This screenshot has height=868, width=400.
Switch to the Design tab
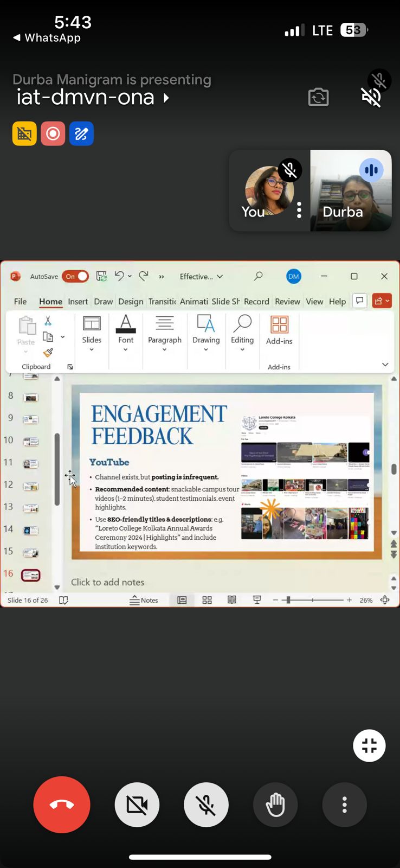(x=131, y=302)
